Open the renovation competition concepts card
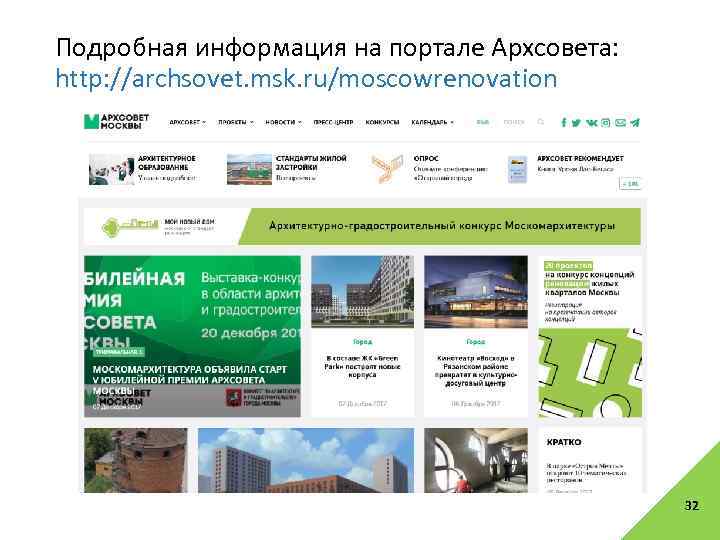The height and width of the screenshot is (540, 720). (590, 291)
